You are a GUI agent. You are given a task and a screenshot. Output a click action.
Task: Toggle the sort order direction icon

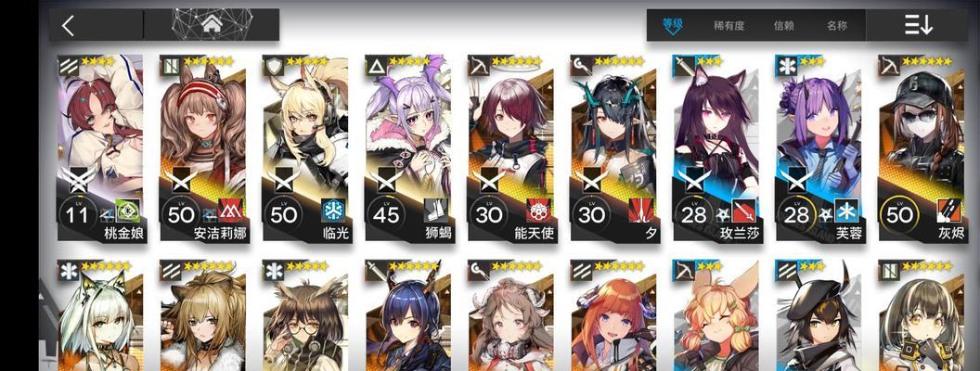pos(918,25)
